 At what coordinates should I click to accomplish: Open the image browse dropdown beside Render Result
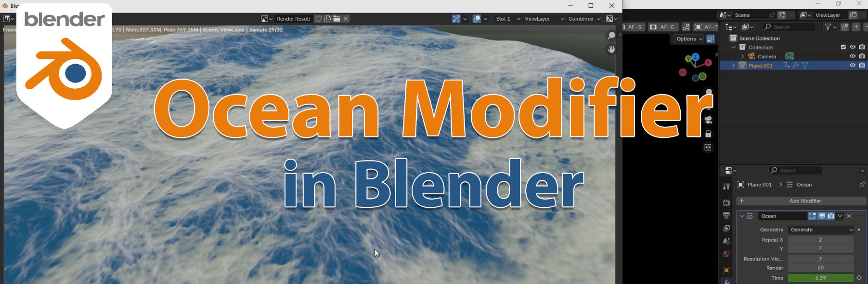[x=267, y=19]
